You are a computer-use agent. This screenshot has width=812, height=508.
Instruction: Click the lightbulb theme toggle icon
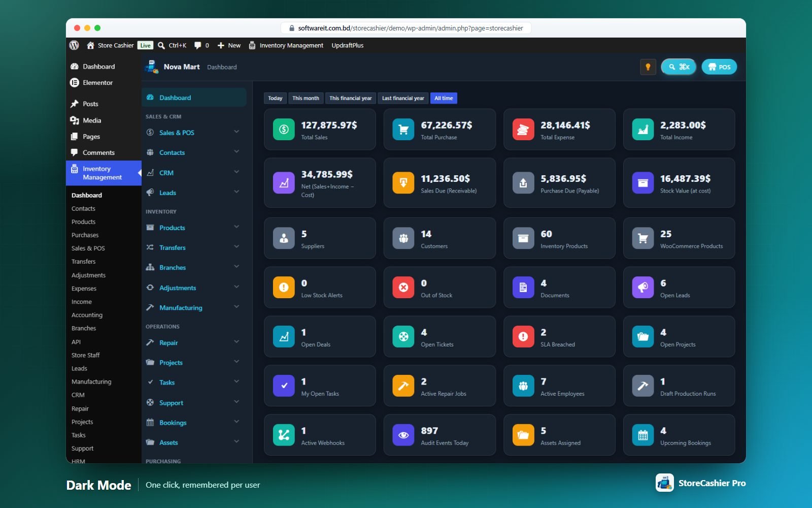648,67
